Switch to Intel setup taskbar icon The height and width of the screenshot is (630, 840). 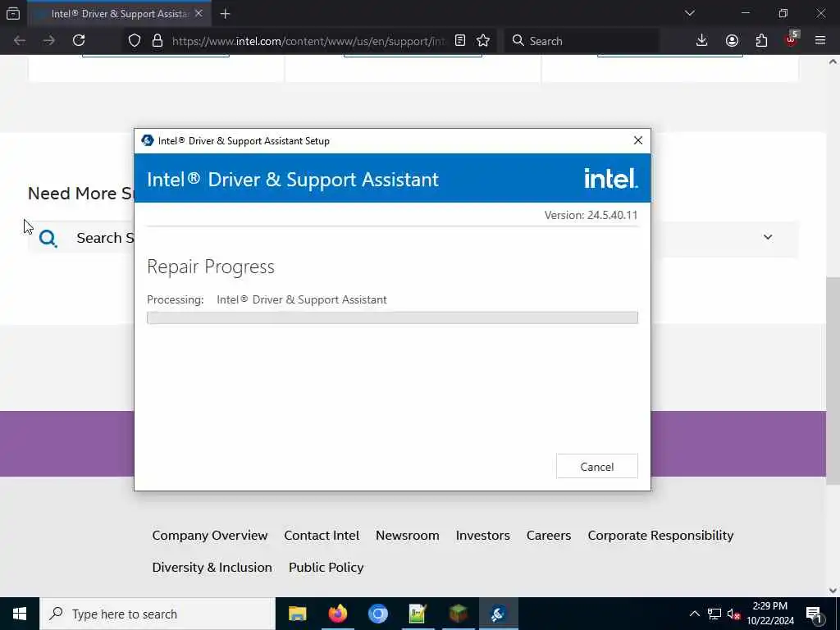click(498, 614)
